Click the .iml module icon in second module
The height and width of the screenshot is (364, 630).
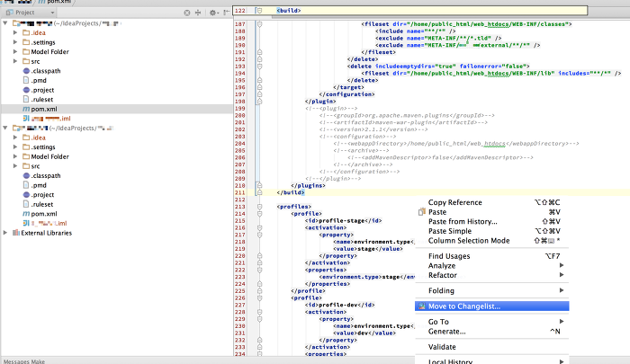tap(26, 223)
